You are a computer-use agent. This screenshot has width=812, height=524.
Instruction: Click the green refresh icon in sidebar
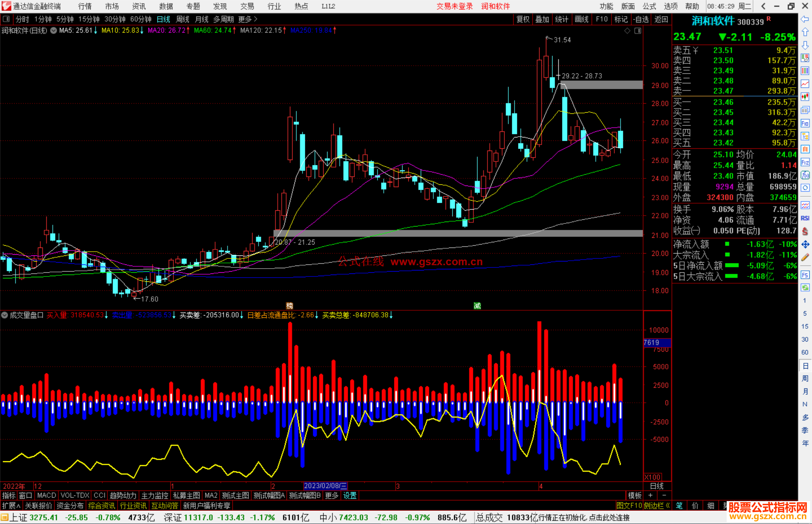click(805, 288)
